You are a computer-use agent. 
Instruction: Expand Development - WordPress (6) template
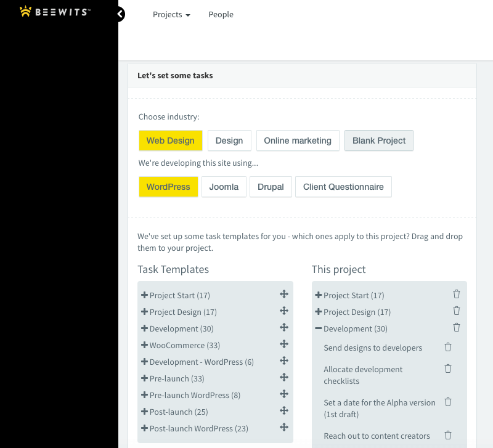coord(144,362)
